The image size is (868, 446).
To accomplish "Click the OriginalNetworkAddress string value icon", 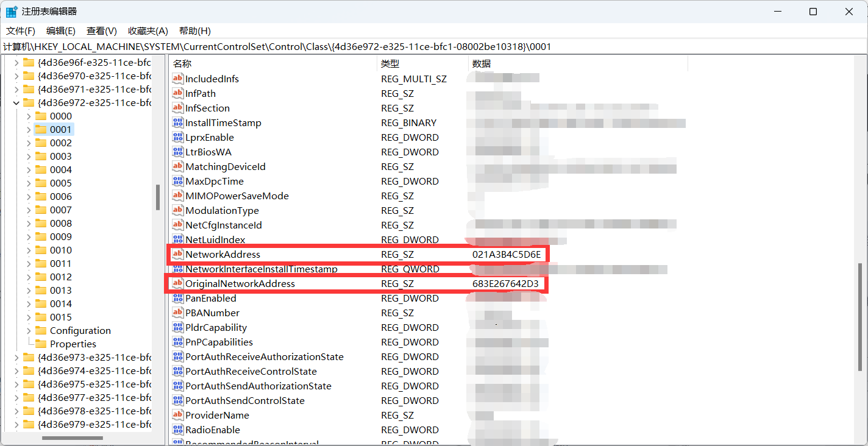I will (x=177, y=283).
